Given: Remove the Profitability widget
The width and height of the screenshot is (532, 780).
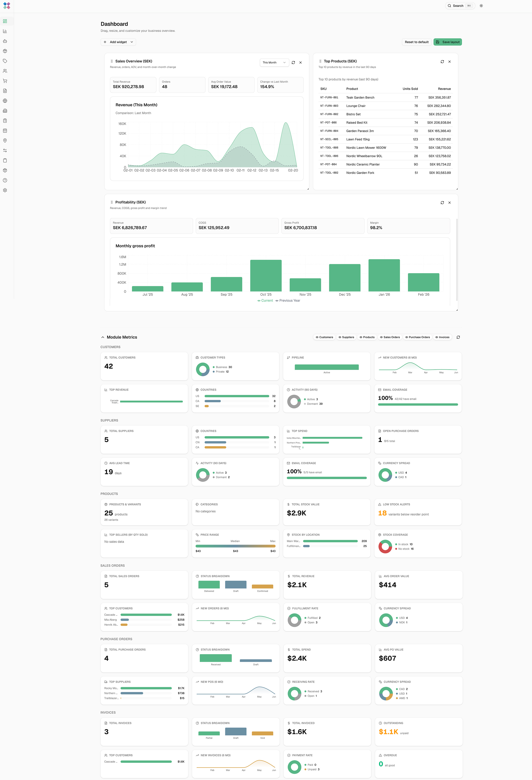Looking at the screenshot, I should point(449,202).
